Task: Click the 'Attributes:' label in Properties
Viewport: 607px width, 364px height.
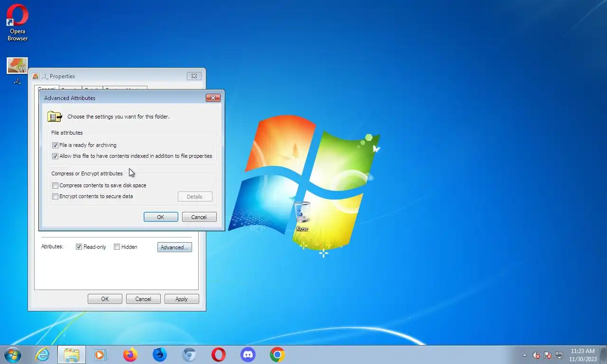Action: pyautogui.click(x=52, y=246)
